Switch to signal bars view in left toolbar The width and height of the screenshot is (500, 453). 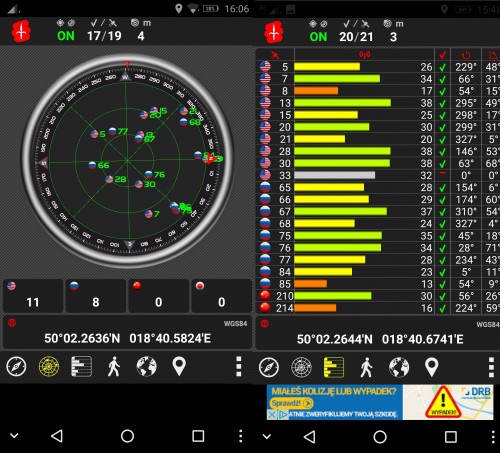coord(81,366)
